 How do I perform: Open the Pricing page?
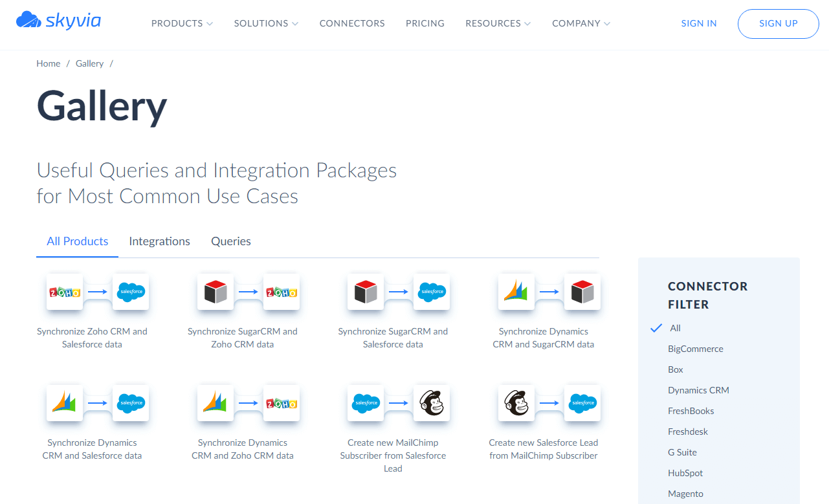point(425,23)
